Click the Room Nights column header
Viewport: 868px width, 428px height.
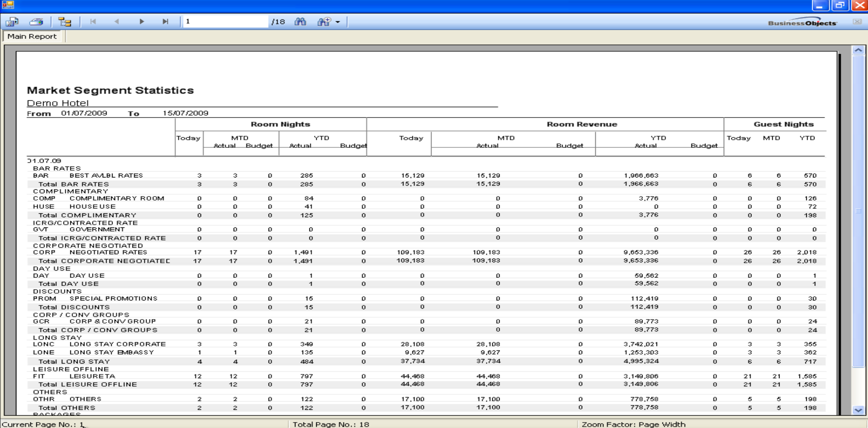point(280,124)
